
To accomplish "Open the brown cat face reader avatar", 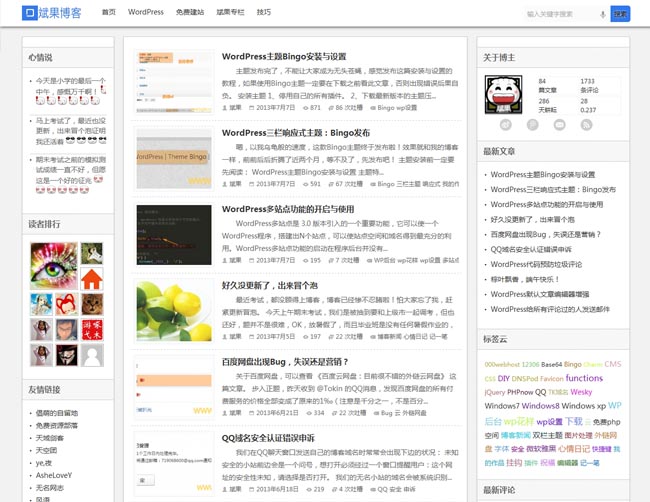I will [x=92, y=305].
